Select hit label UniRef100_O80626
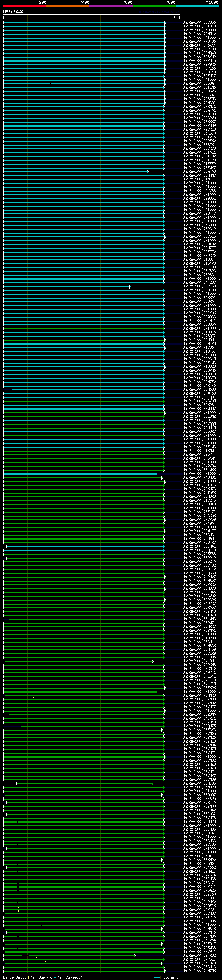The height and width of the screenshot is (980, 222). [x=199, y=91]
